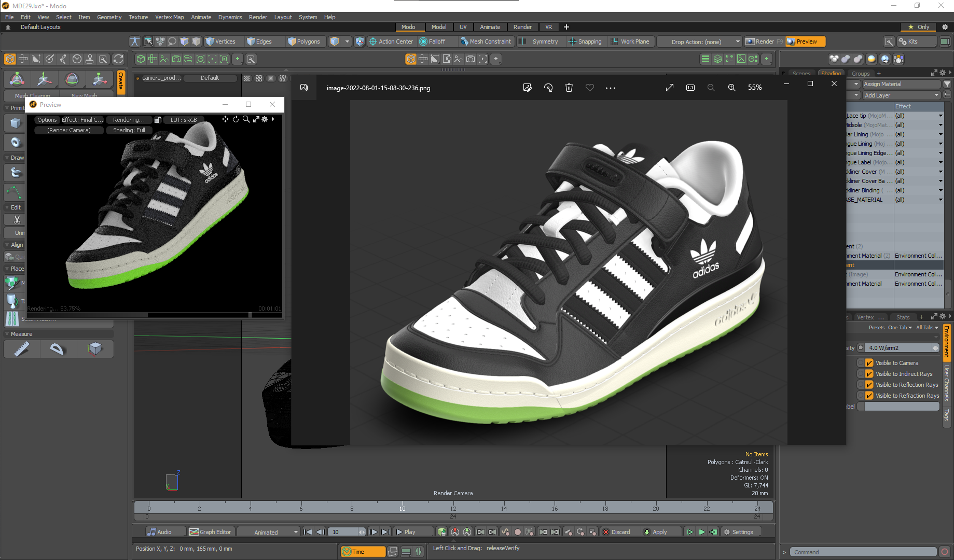Click the heart favorite icon in image viewer
Image resolution: width=954 pixels, height=560 pixels.
[x=590, y=88]
